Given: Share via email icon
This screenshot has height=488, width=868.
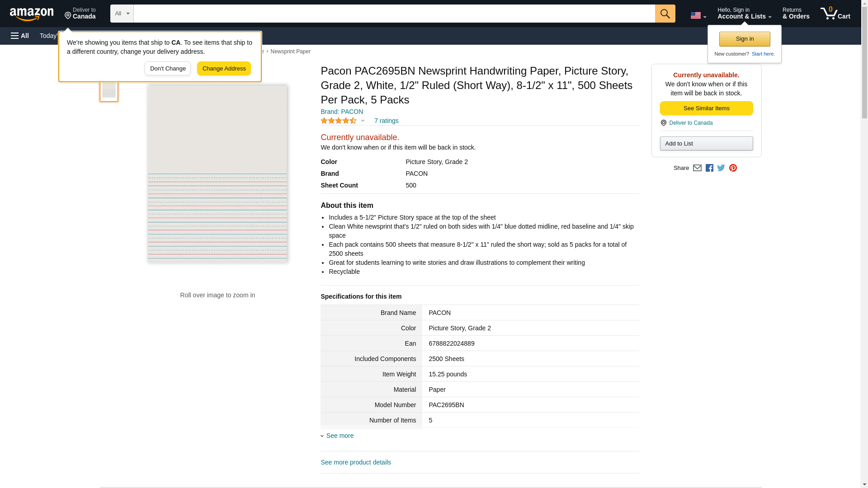Looking at the screenshot, I should [x=697, y=168].
